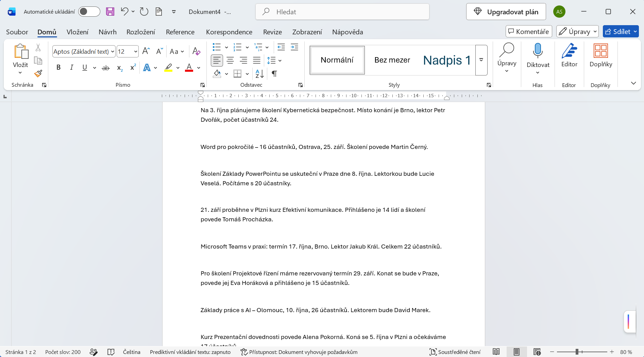Open spell check icon in status bar

point(111,352)
